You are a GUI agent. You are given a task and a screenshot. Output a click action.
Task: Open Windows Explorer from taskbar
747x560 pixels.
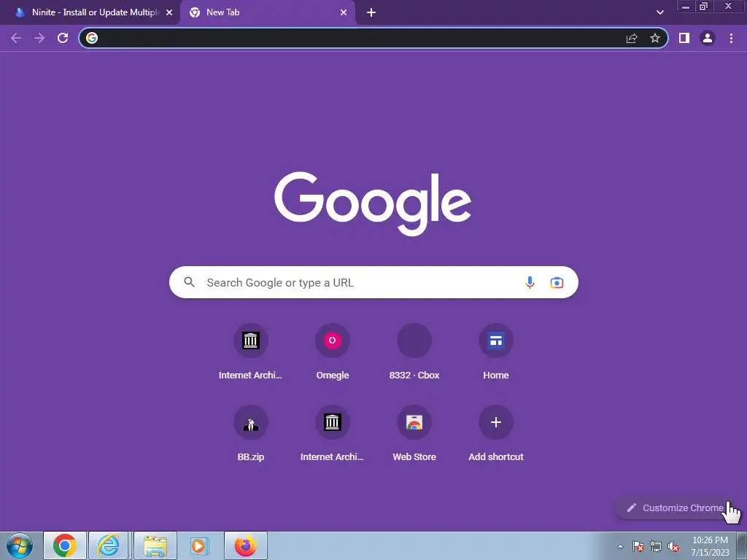155,545
